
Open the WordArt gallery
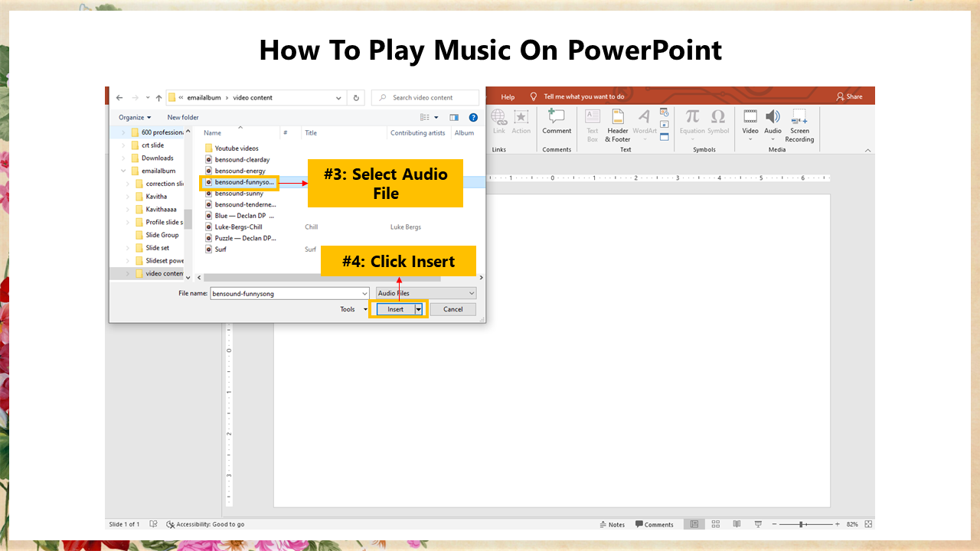click(x=645, y=126)
